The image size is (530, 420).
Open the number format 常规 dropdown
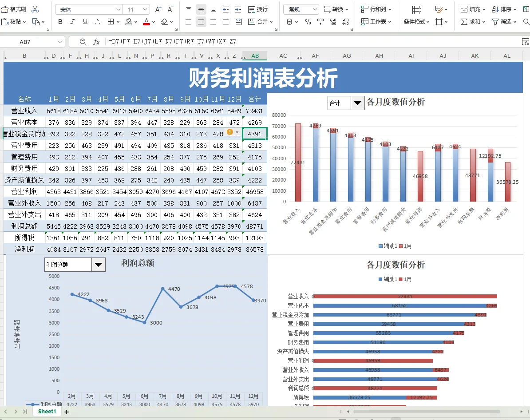(x=315, y=9)
